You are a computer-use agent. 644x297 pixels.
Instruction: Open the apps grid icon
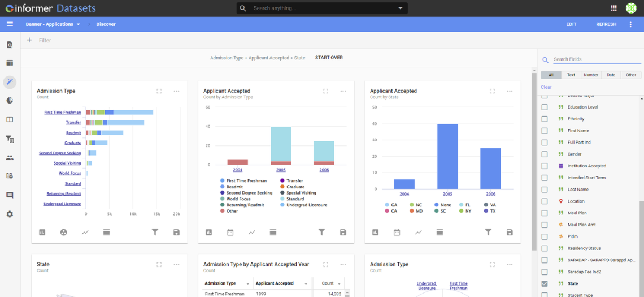(x=613, y=8)
